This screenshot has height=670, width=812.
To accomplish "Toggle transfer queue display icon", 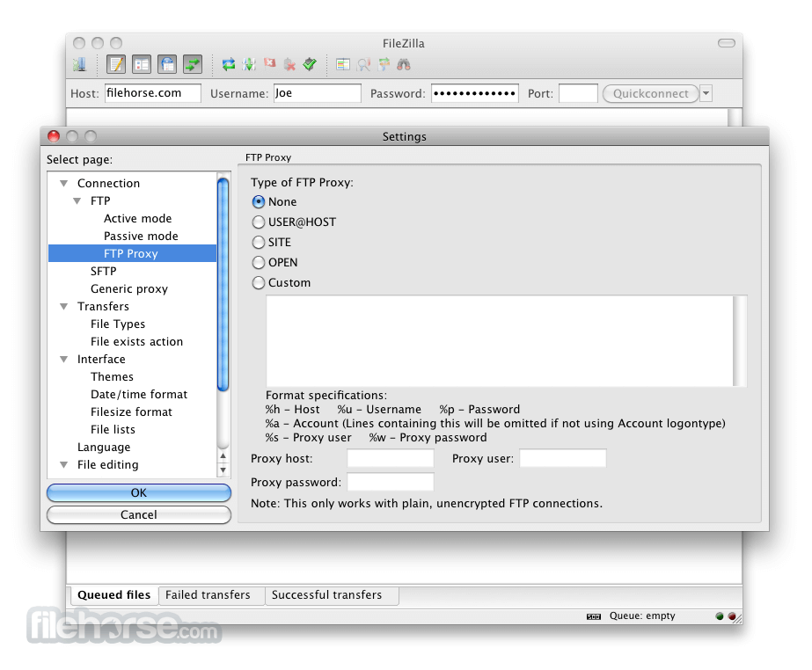I will coord(193,65).
